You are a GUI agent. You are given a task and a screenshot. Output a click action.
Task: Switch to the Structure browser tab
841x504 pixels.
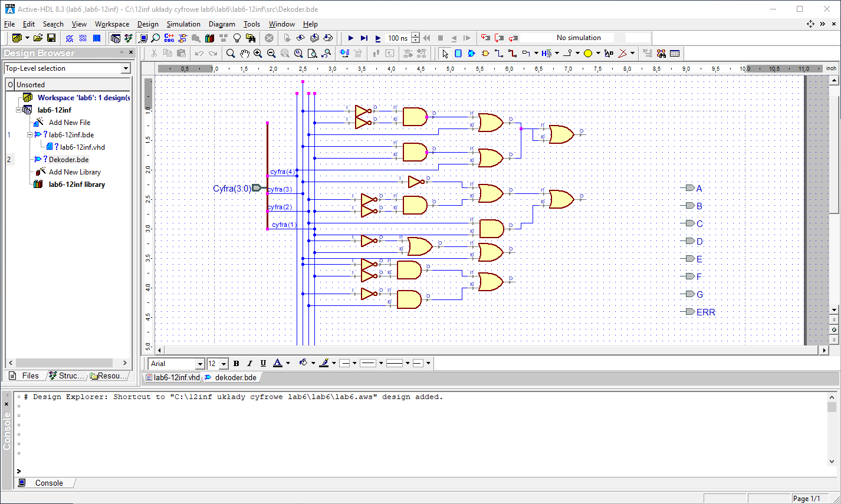point(67,375)
